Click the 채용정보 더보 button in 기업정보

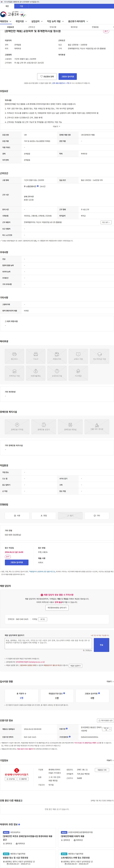pos(102,770)
